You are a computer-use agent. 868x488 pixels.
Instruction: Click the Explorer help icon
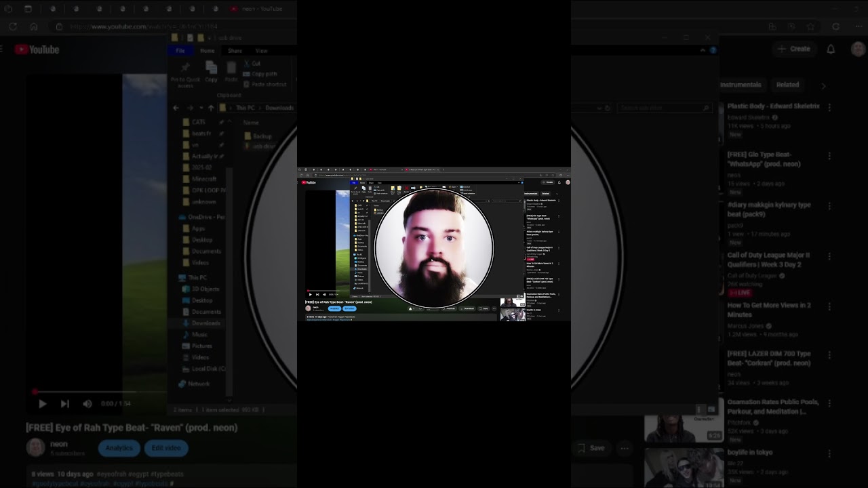(x=713, y=50)
